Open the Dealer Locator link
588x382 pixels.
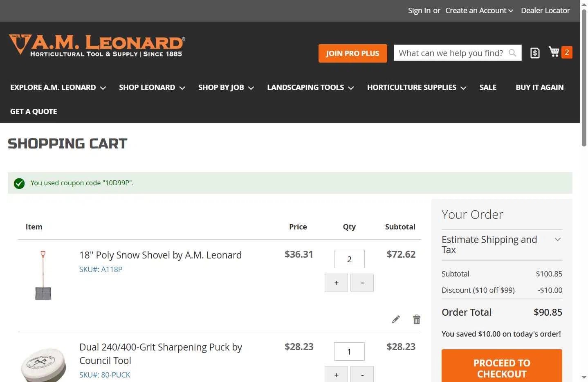(x=545, y=11)
